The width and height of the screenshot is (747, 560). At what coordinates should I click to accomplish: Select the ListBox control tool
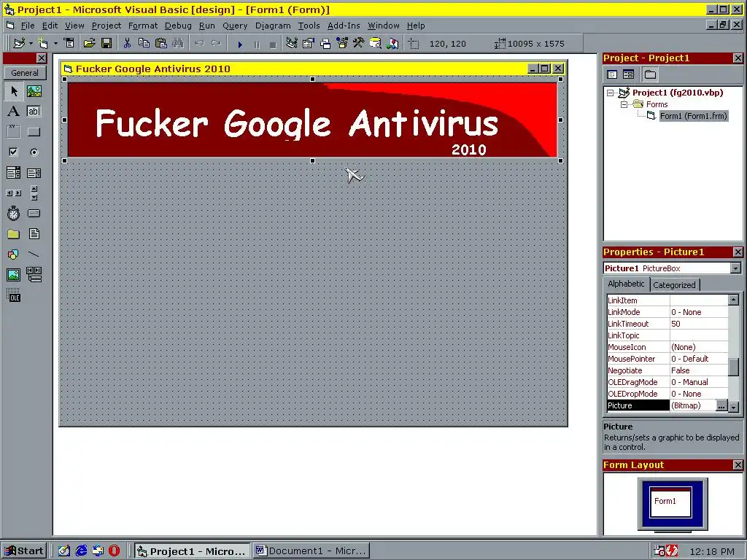point(34,173)
